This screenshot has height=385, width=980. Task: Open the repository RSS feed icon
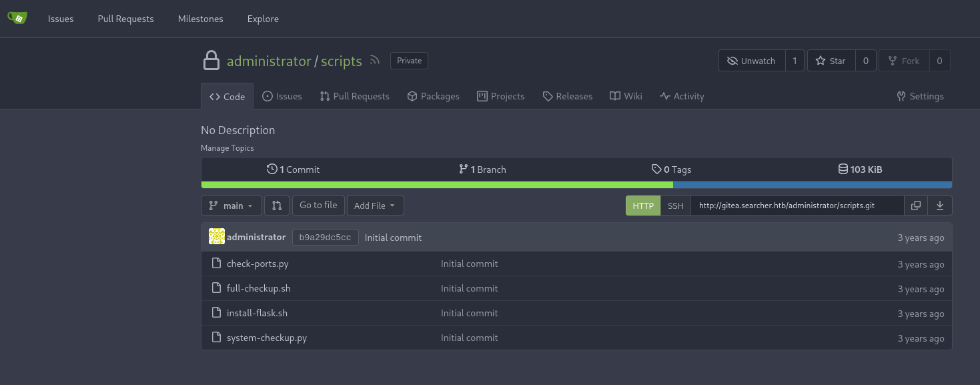[375, 60]
